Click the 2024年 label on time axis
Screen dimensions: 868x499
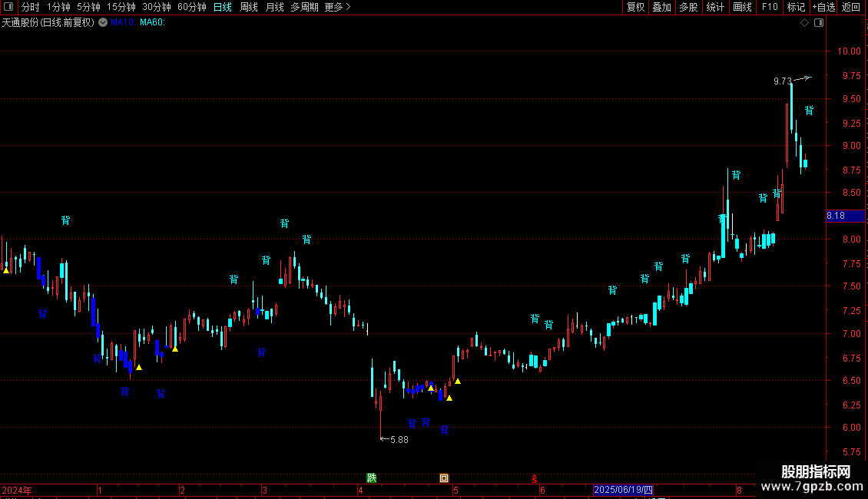(17, 490)
